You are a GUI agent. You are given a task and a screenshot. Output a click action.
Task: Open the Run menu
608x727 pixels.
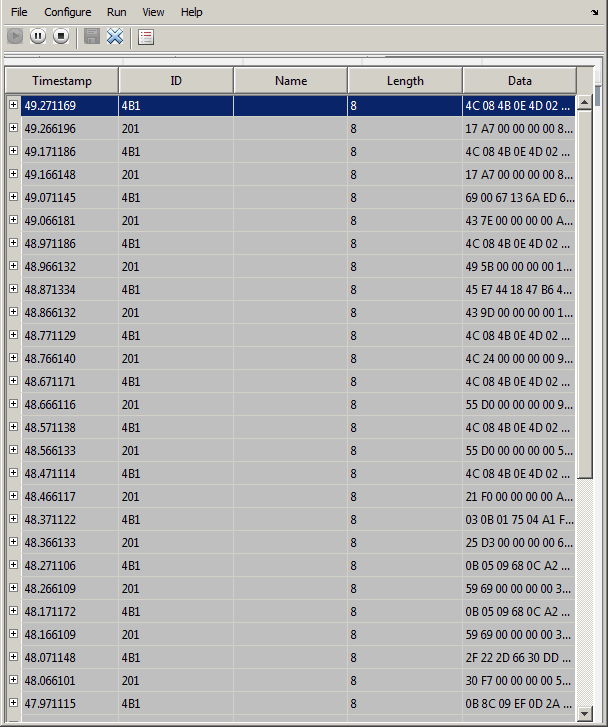click(x=116, y=12)
